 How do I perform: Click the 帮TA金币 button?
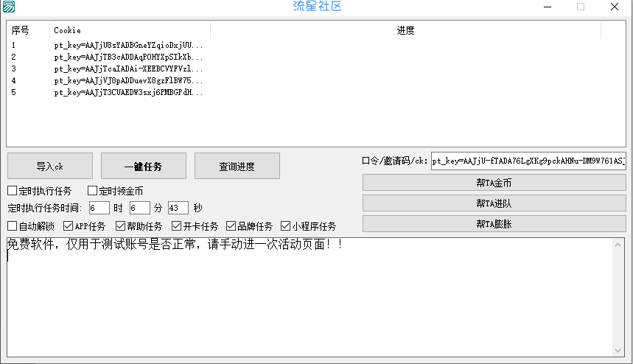tap(494, 183)
